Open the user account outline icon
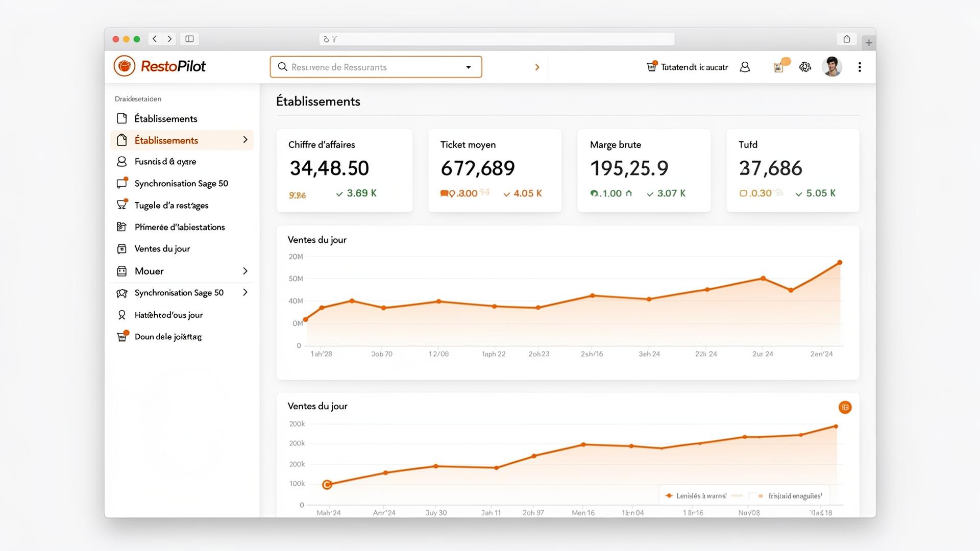This screenshot has width=980, height=551. pos(745,67)
